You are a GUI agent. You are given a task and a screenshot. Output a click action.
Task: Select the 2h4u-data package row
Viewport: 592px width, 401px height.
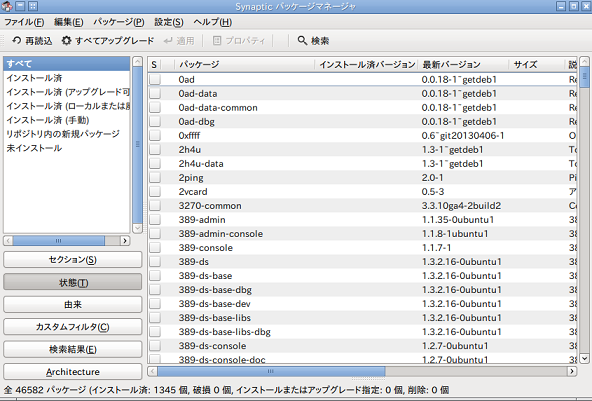pos(362,163)
